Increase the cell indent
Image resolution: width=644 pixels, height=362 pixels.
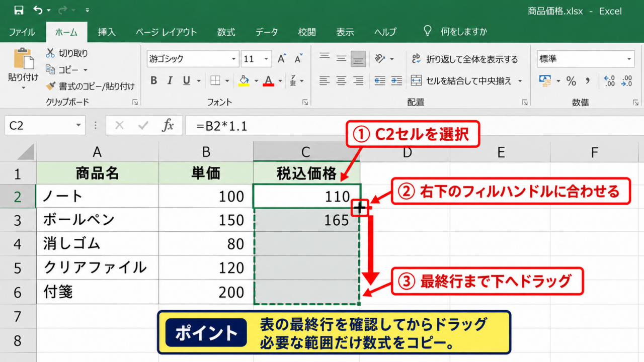[396, 80]
